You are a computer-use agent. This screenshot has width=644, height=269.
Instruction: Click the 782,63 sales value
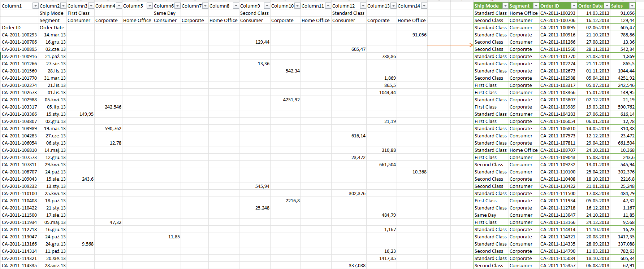(623, 251)
